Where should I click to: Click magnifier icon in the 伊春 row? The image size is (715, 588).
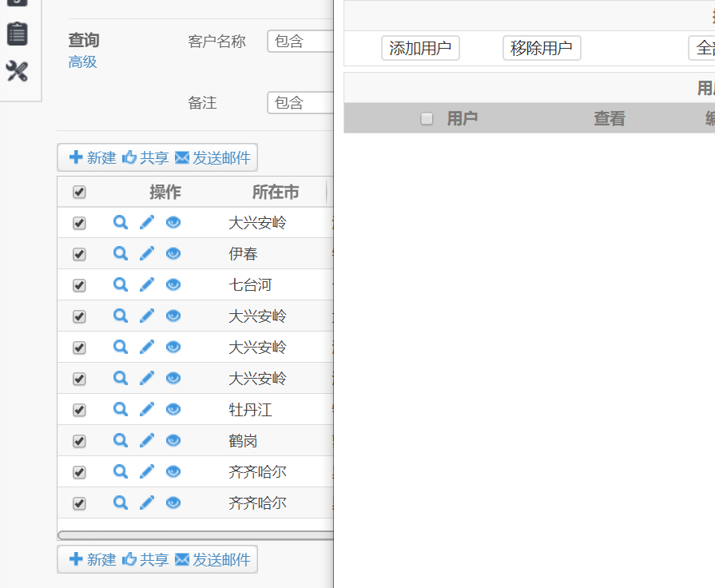tap(121, 253)
